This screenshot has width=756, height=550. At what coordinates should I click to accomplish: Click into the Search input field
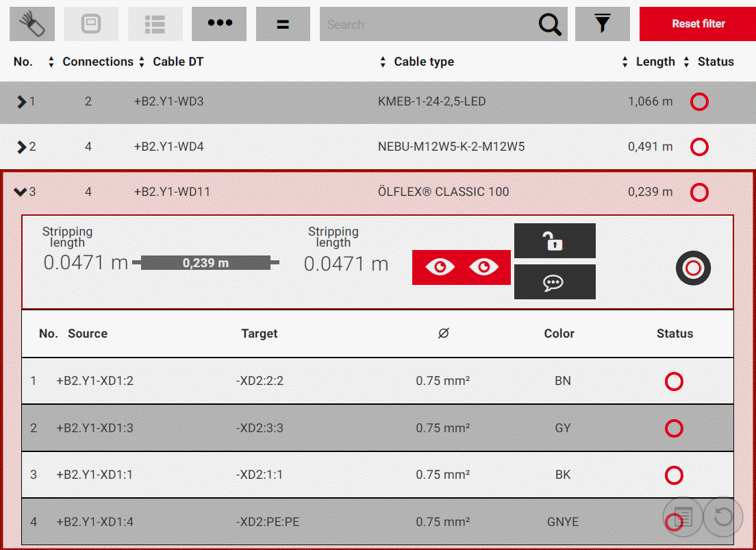pos(425,25)
